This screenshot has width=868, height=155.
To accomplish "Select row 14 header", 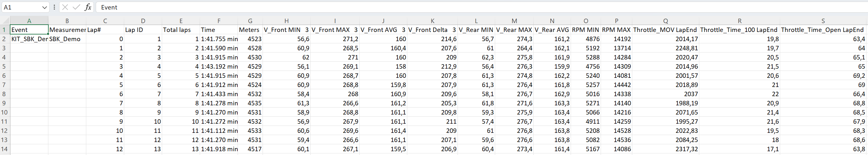I will coord(4,149).
